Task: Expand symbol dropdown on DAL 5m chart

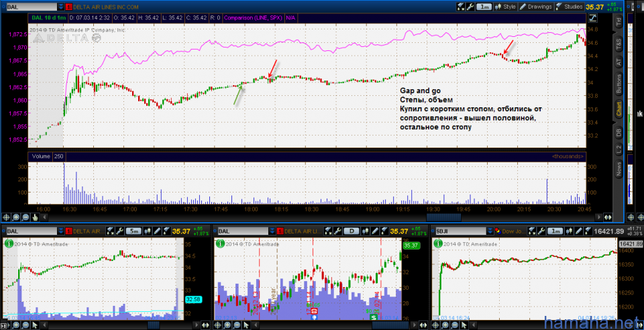Action: coord(61,231)
